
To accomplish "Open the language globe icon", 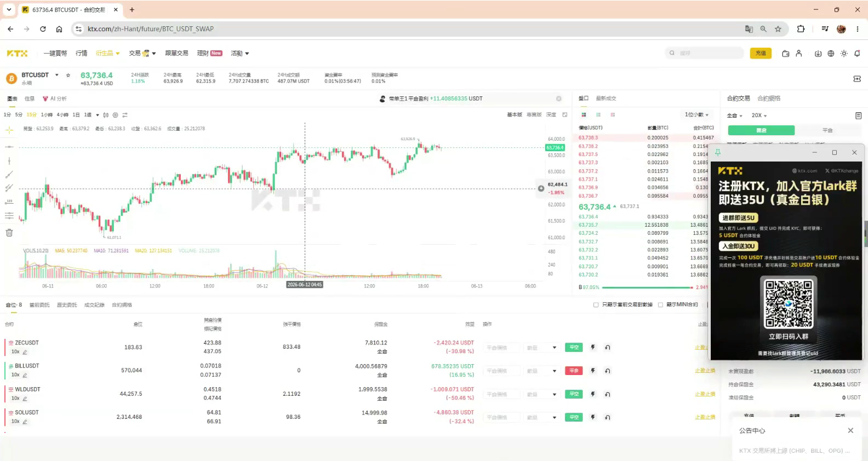I will point(831,53).
